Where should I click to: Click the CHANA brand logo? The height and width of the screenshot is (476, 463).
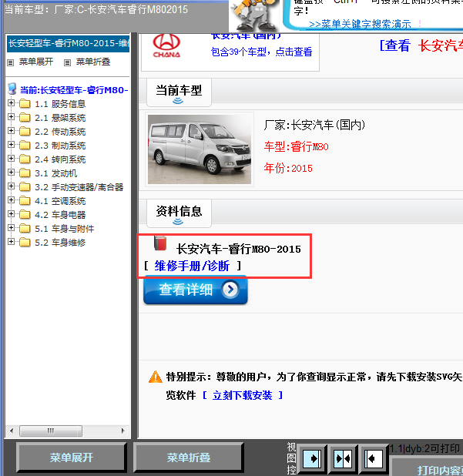pyautogui.click(x=166, y=46)
